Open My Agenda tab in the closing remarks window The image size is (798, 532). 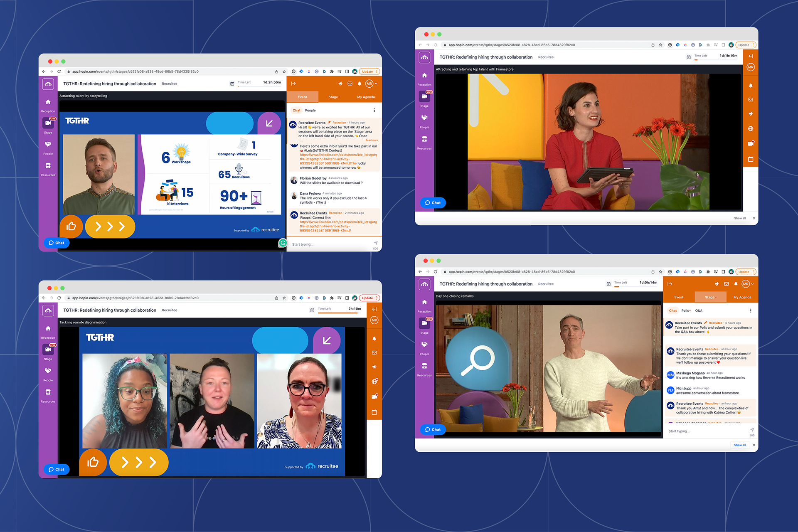[742, 297]
